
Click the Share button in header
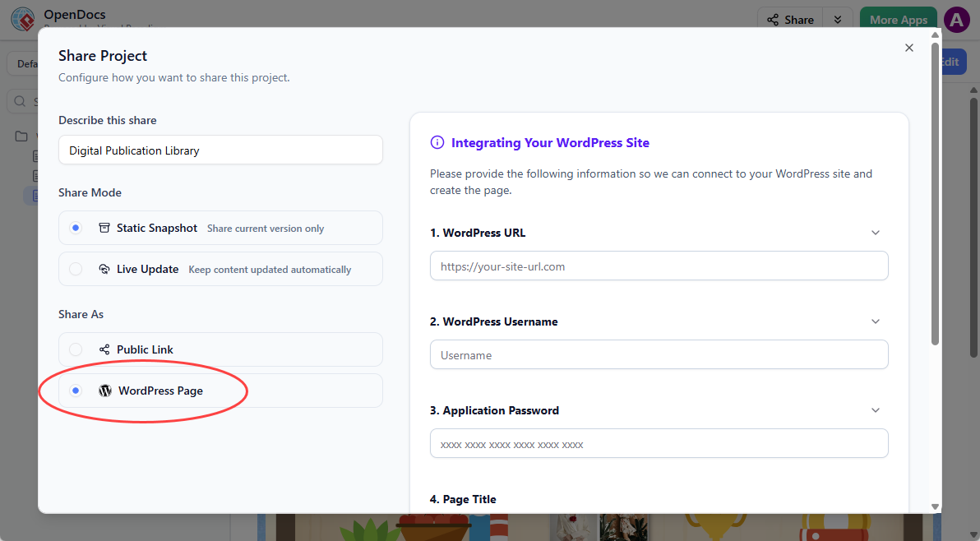coord(790,20)
